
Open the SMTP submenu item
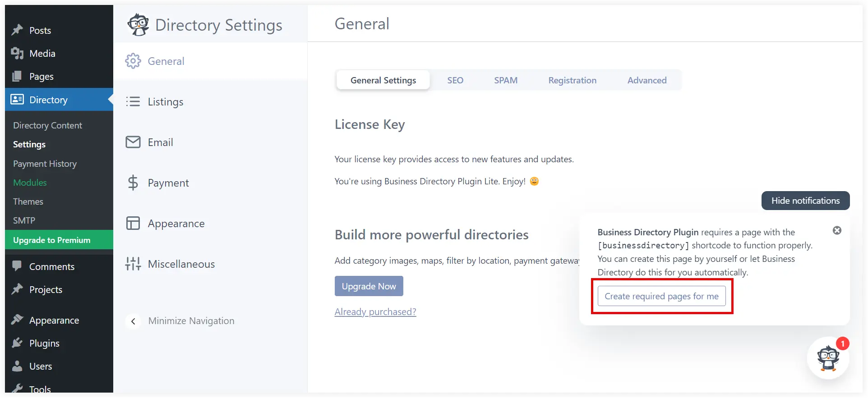[x=24, y=220]
